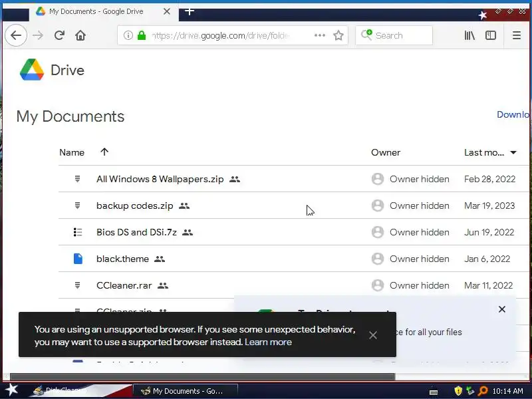Select My Documents taskbar window button
532x399 pixels.
(185, 391)
